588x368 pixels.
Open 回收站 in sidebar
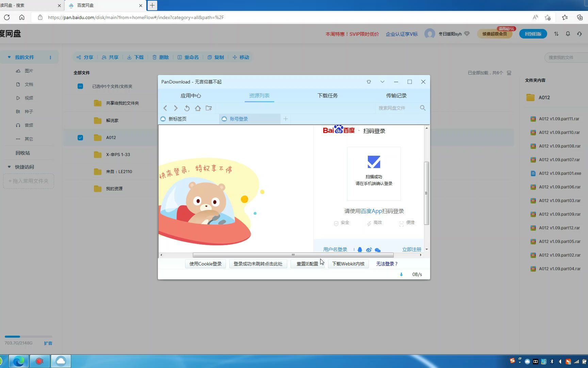coord(23,153)
